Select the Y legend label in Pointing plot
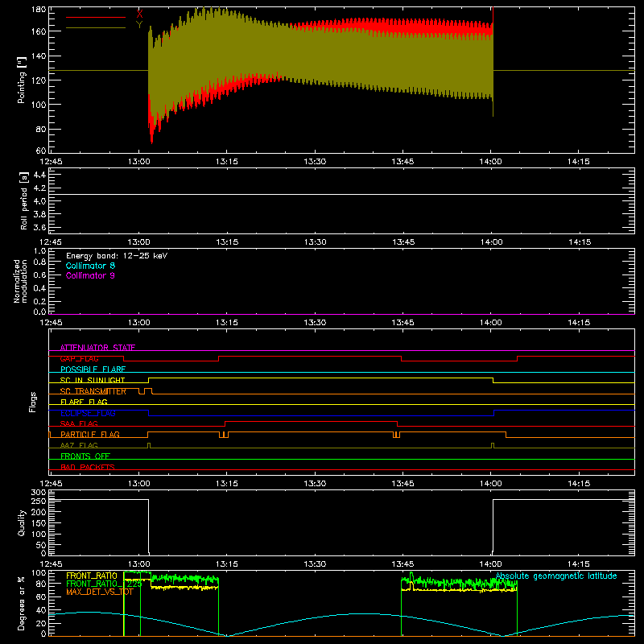The height and width of the screenshot is (644, 644). point(139,25)
